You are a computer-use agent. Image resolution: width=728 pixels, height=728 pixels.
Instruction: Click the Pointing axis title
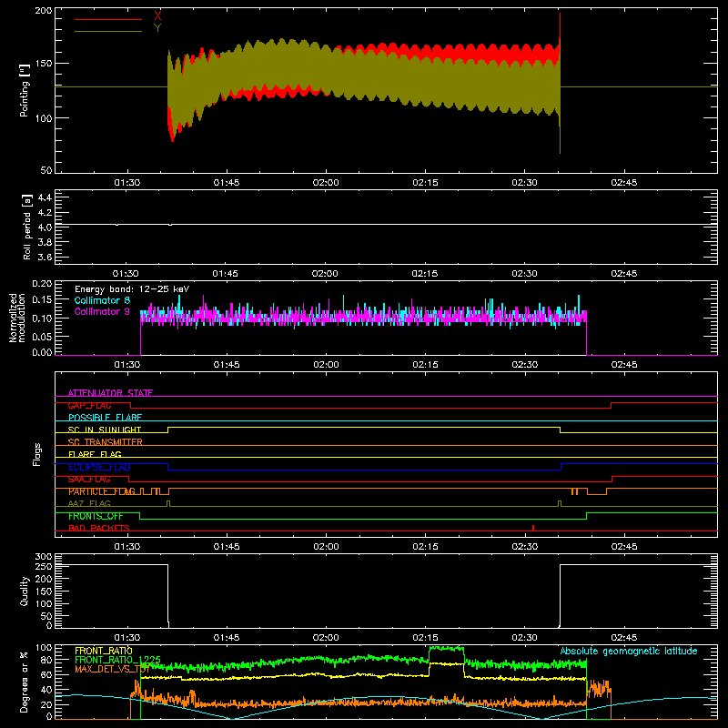pyautogui.click(x=25, y=90)
